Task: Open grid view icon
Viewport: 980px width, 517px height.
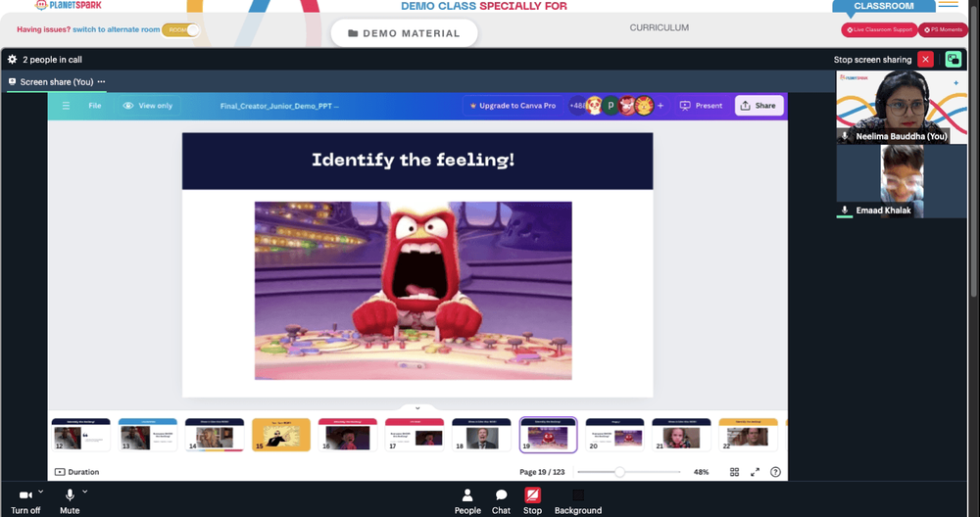Action: (734, 472)
